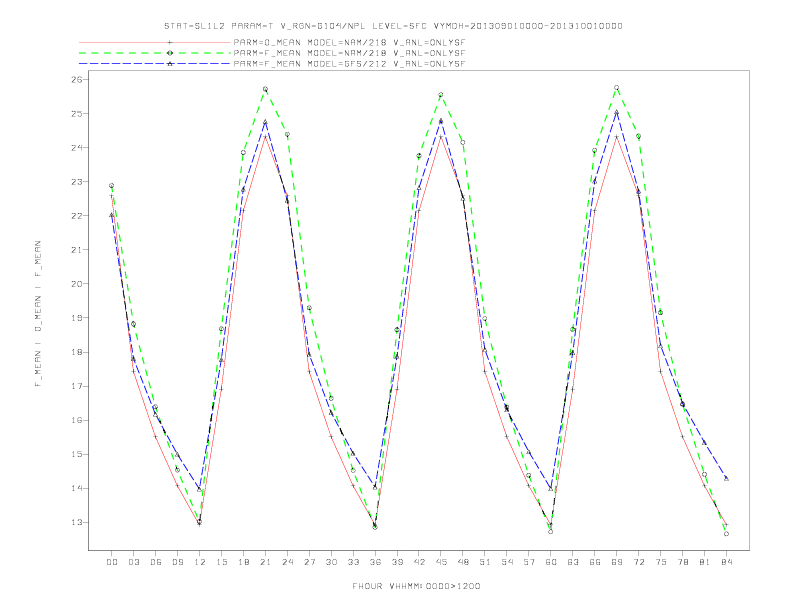Image resolution: width=792 pixels, height=612 pixels.
Task: Click x-axis forecast hour label 42
Action: point(419,562)
